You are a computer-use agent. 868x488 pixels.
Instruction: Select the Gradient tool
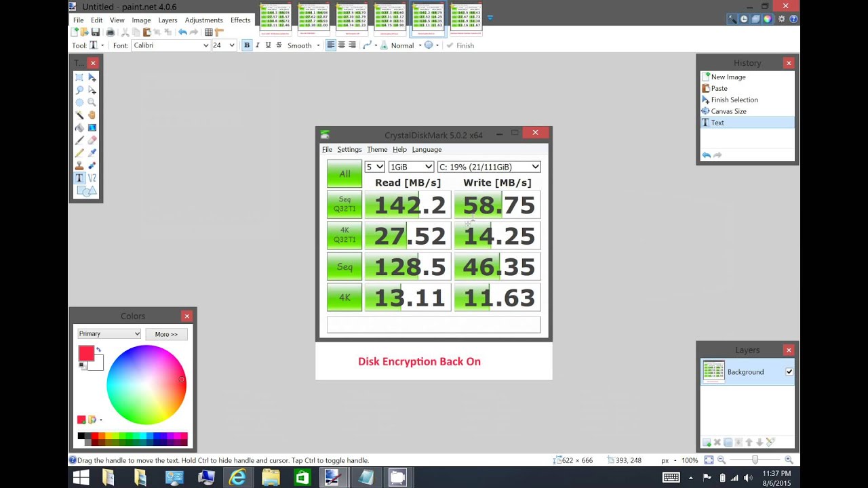[x=92, y=127]
